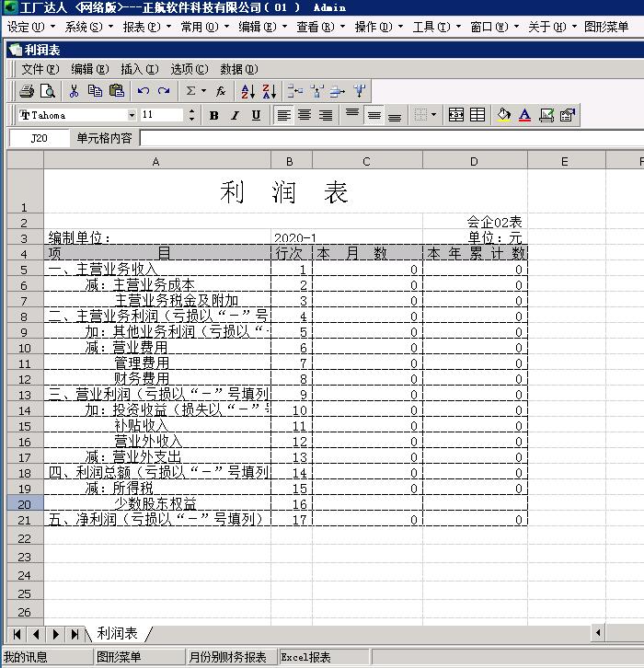Click the 月份别财务报表 taskbar button

[227, 657]
